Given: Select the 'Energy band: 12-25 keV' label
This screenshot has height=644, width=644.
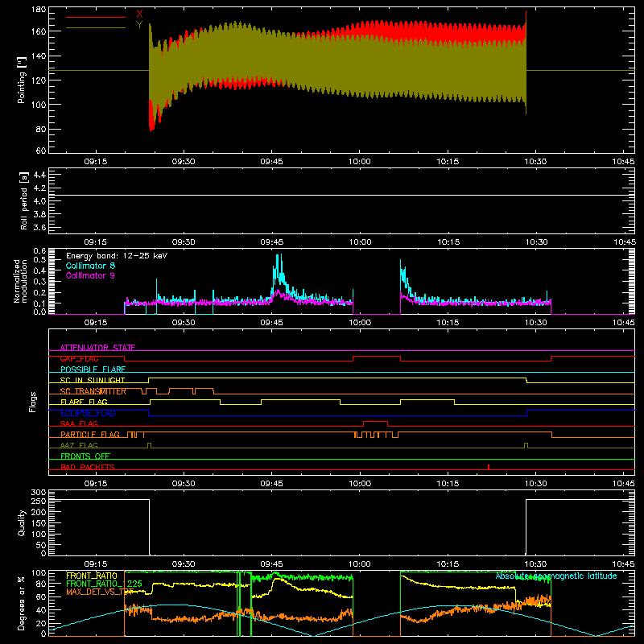Looking at the screenshot, I should 117,256.
